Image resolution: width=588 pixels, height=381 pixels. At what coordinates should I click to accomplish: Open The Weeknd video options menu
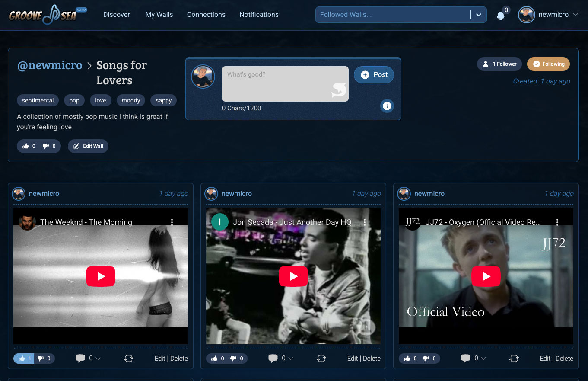(x=172, y=222)
